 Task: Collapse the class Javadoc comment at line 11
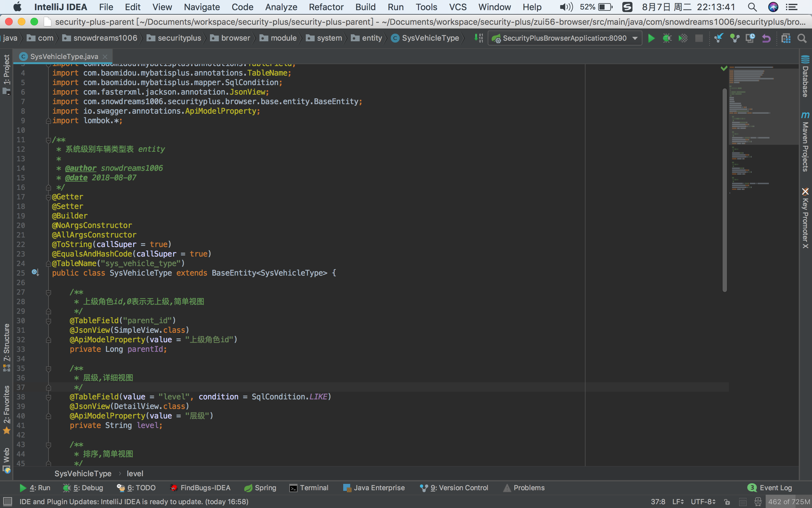tap(48, 140)
